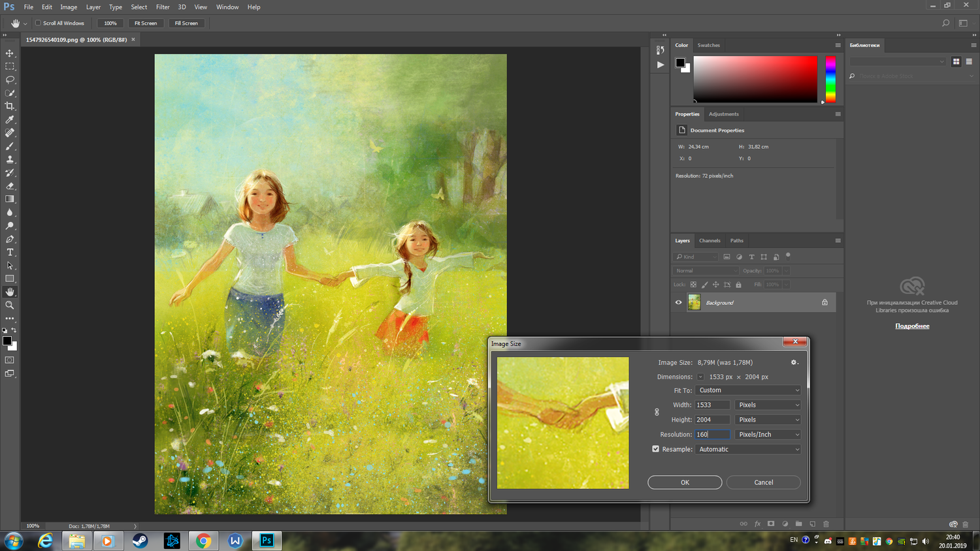The width and height of the screenshot is (980, 551).
Task: Switch to the Paths tab
Action: [737, 240]
